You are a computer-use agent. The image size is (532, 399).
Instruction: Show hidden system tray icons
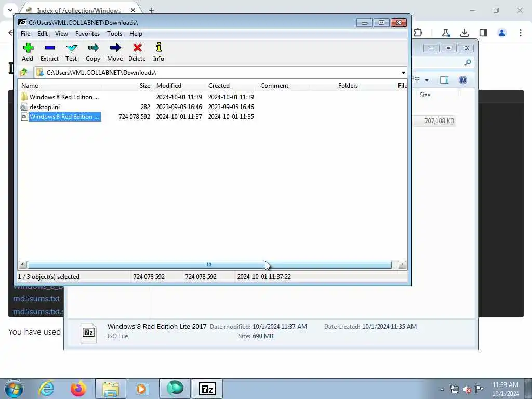click(442, 389)
